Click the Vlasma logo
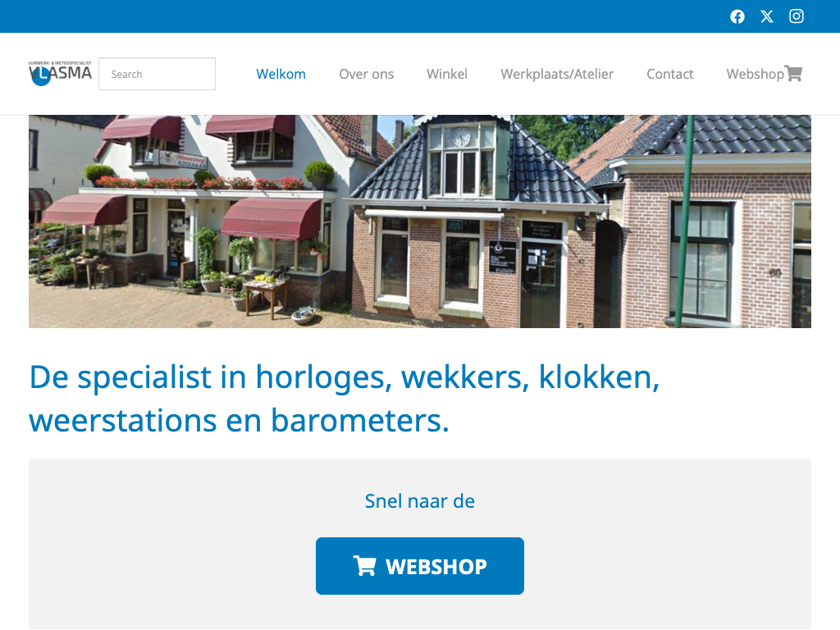This screenshot has width=840, height=630. tap(60, 73)
